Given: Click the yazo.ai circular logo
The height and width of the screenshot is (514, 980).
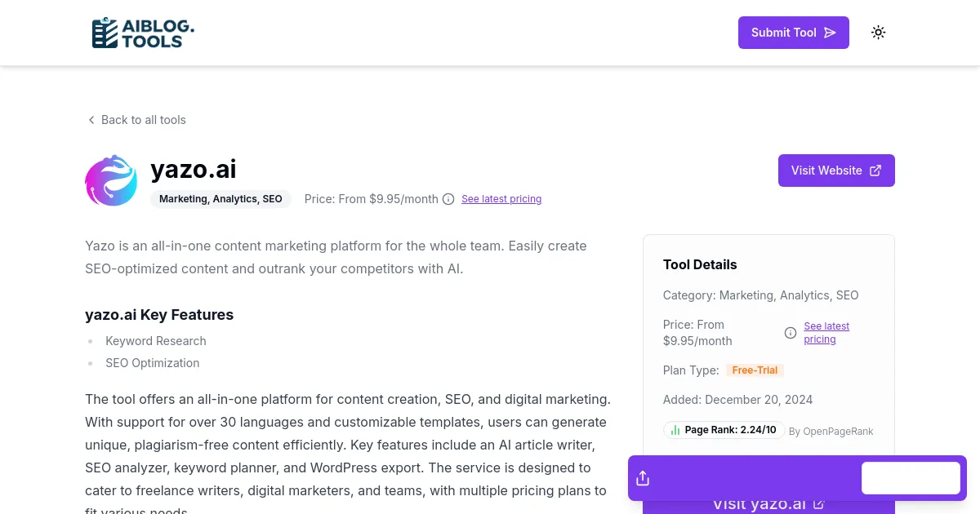Looking at the screenshot, I should 111,180.
